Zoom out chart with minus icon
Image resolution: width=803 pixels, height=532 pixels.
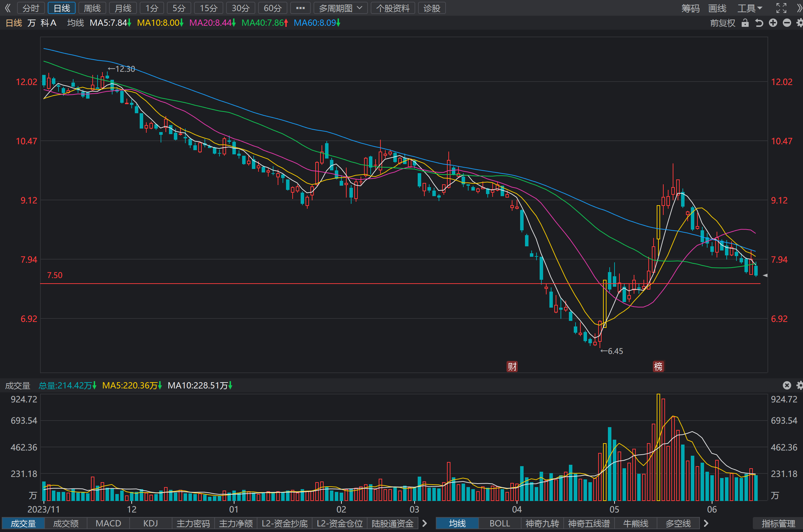point(787,23)
